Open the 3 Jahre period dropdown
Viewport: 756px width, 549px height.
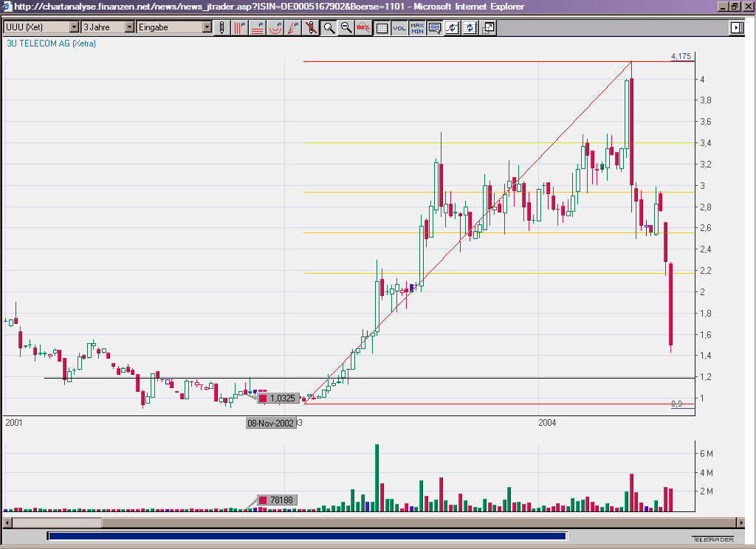[129, 27]
